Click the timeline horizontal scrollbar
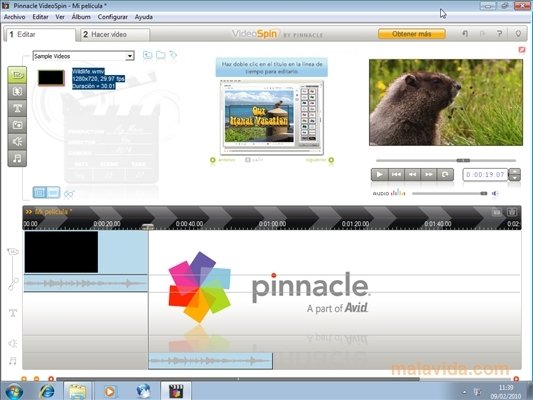Viewport: 533px width, 400px height. [238, 379]
